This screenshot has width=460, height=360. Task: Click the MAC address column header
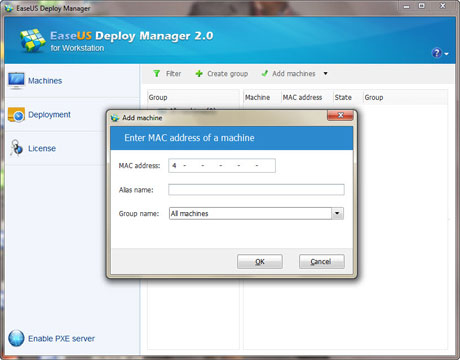tap(307, 97)
